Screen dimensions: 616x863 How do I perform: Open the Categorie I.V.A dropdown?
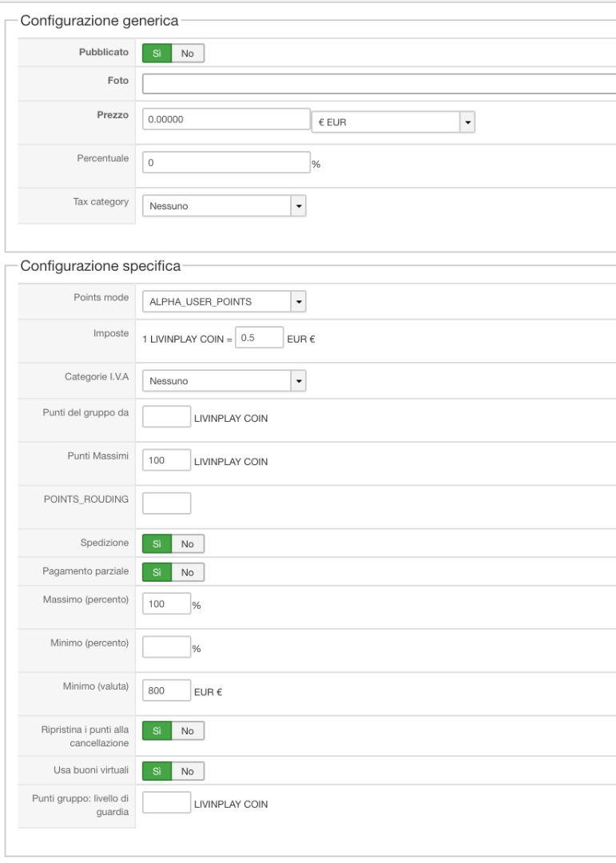(224, 381)
